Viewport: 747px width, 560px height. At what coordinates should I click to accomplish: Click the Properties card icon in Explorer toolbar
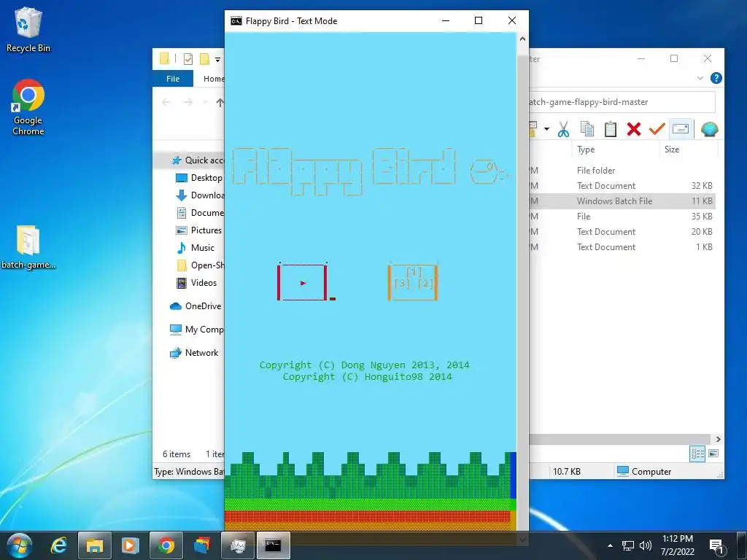pos(681,129)
